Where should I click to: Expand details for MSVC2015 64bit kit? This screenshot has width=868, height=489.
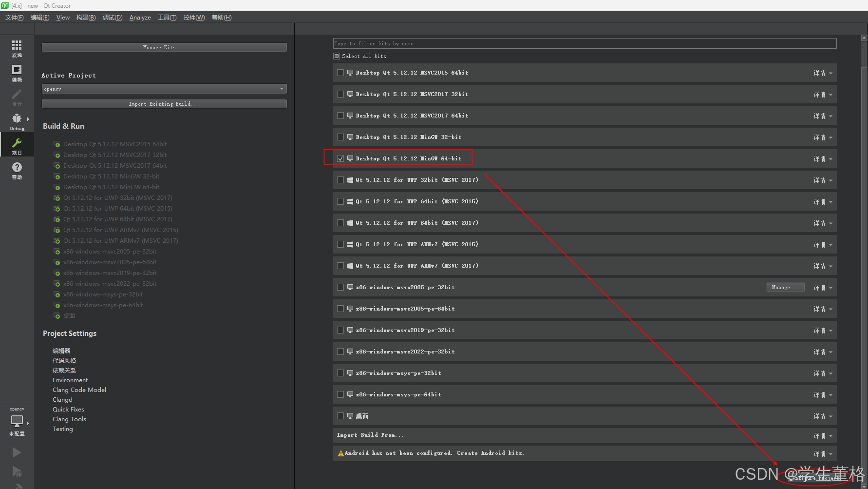[x=823, y=73]
